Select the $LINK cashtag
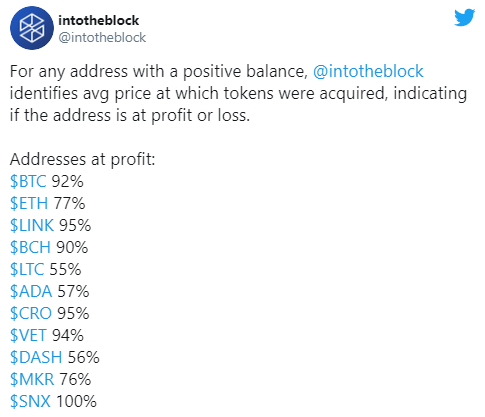485x417 pixels. coord(32,225)
